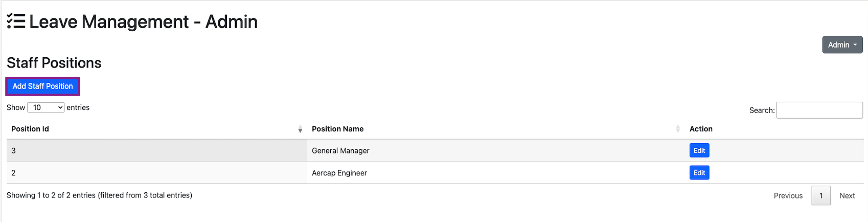Go to the Previous page

tap(788, 196)
